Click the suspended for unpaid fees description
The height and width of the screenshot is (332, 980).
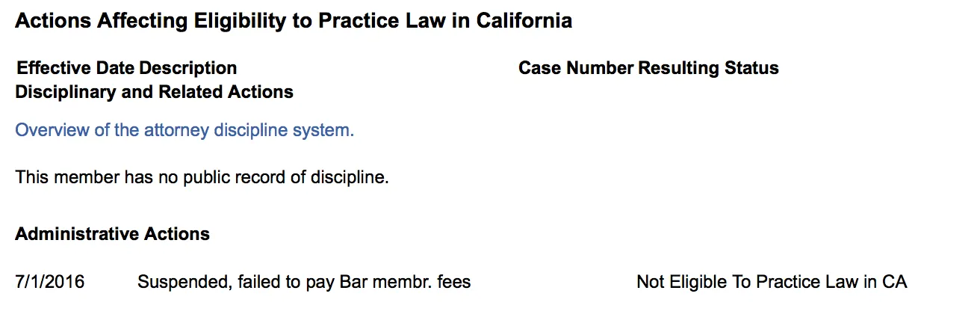304,283
